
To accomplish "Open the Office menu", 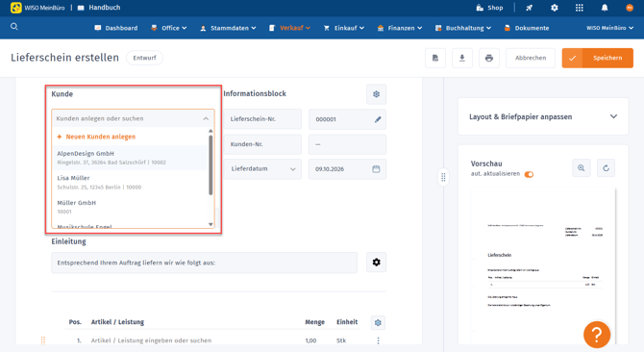I will pos(169,28).
